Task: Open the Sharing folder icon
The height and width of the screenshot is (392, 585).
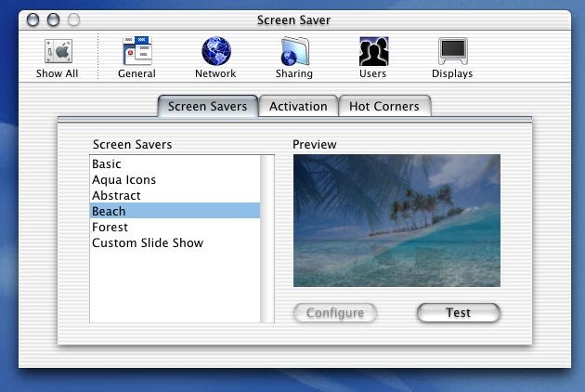Action: tap(294, 51)
